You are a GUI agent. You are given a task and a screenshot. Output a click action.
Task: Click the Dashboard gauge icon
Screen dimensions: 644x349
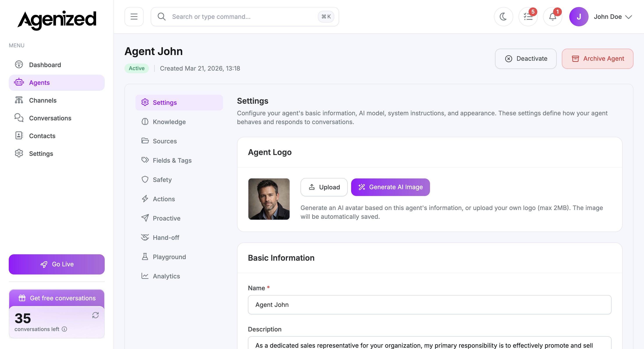tap(19, 64)
